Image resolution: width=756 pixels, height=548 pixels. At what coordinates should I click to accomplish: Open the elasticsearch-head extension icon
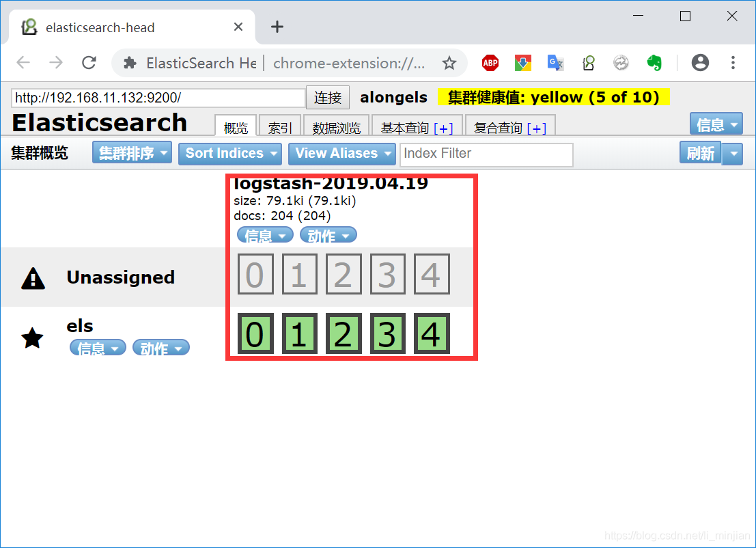click(589, 63)
